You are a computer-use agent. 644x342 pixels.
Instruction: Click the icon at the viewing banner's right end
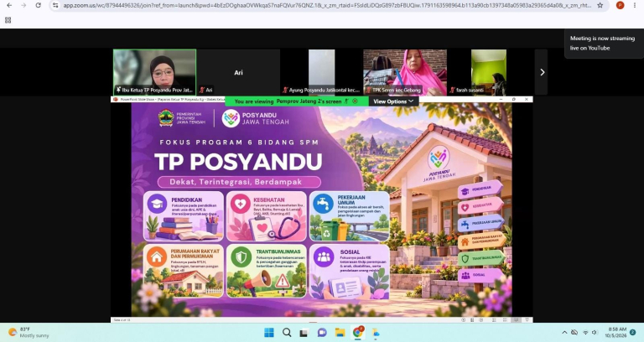355,101
